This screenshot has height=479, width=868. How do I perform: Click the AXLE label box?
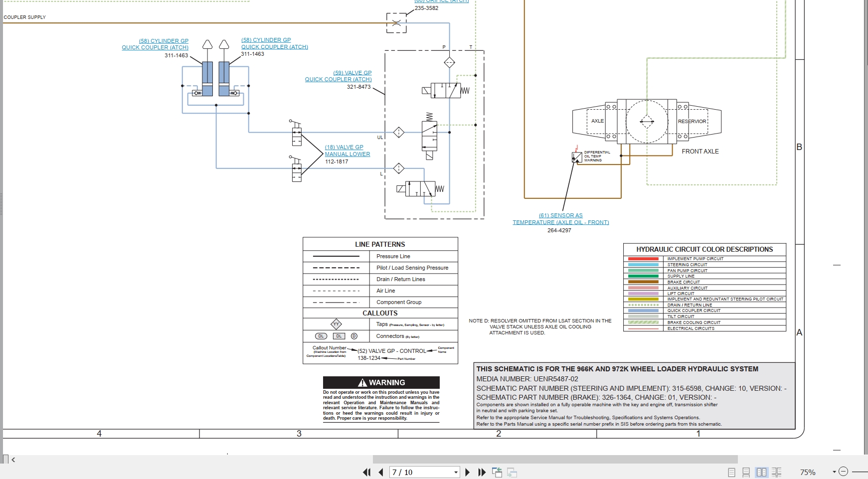tap(597, 121)
